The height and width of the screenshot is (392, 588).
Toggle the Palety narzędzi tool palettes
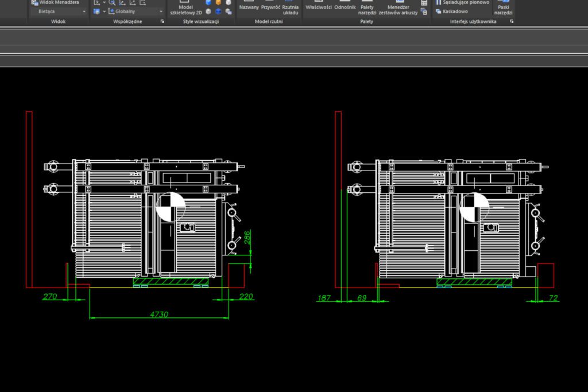click(367, 9)
